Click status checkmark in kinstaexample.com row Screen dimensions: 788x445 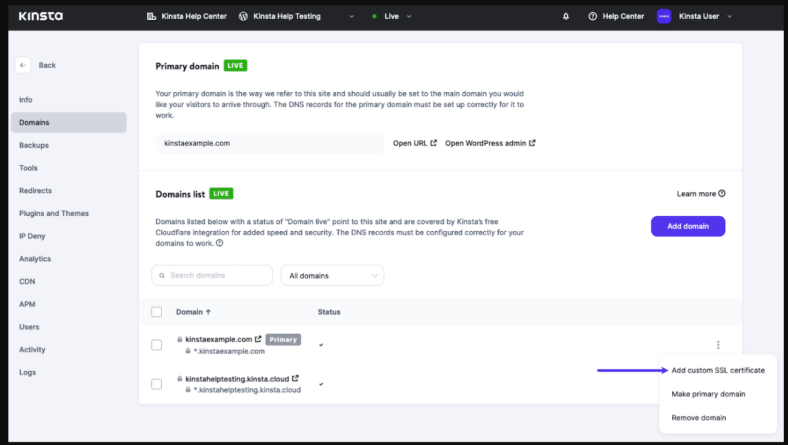click(x=321, y=345)
